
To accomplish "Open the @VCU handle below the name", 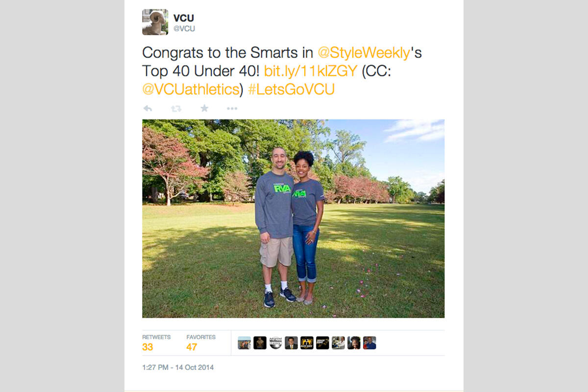I will (x=184, y=29).
